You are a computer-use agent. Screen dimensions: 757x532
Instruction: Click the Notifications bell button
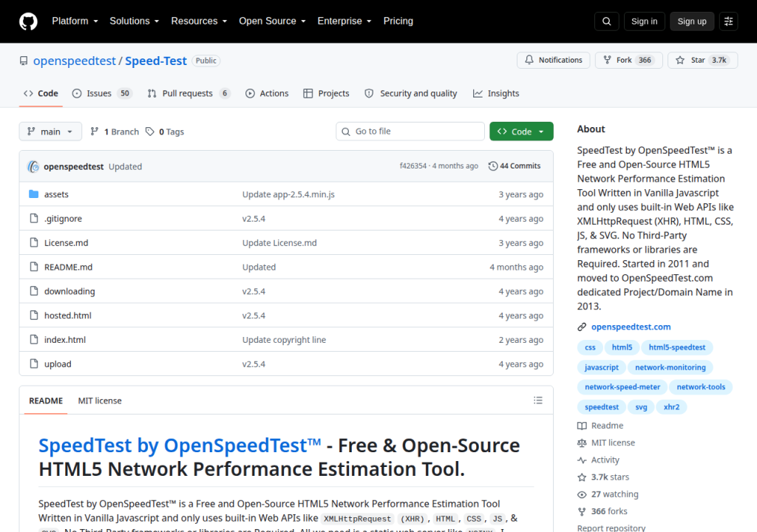point(553,60)
